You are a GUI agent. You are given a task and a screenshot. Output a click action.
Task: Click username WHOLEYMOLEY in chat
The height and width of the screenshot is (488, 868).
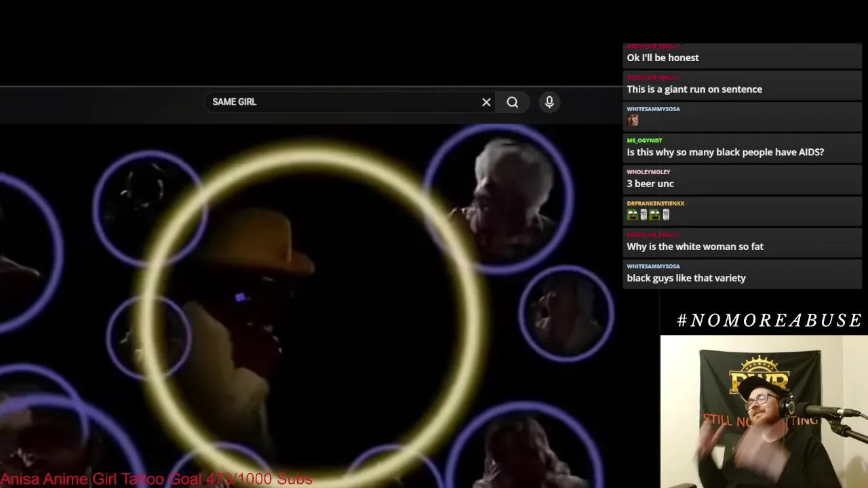(x=648, y=171)
